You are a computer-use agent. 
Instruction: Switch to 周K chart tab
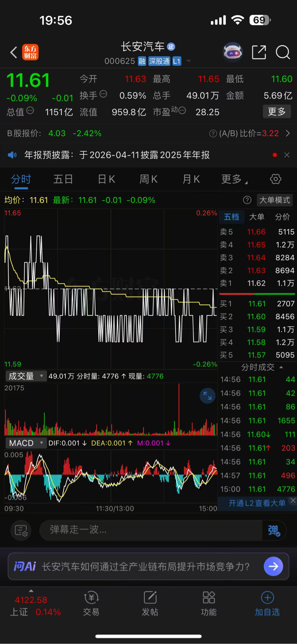(148, 179)
